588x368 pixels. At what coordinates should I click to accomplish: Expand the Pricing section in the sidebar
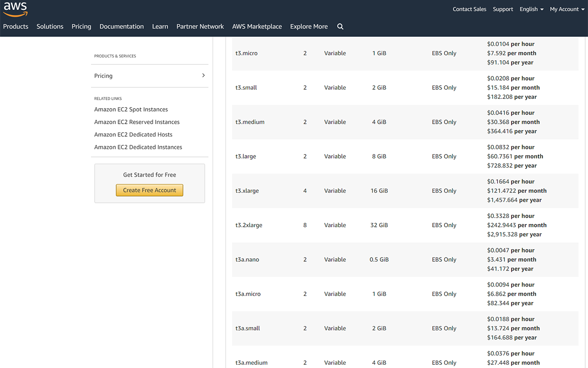pyautogui.click(x=149, y=75)
